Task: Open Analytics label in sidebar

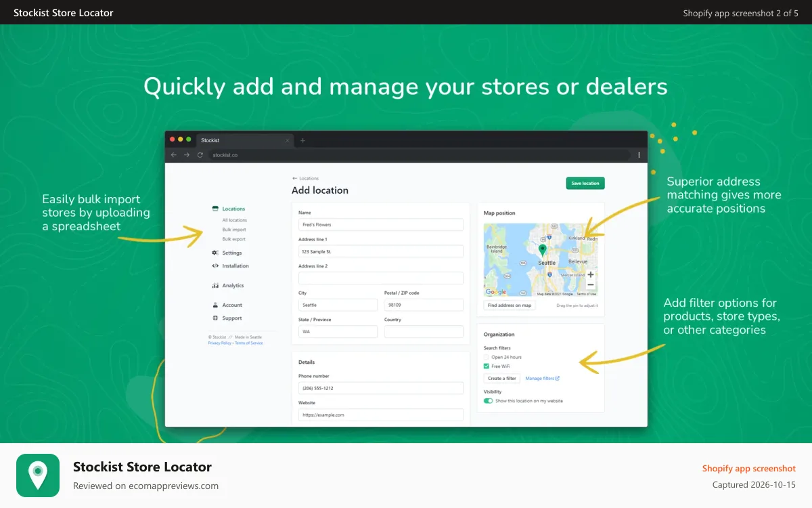Action: (x=233, y=286)
